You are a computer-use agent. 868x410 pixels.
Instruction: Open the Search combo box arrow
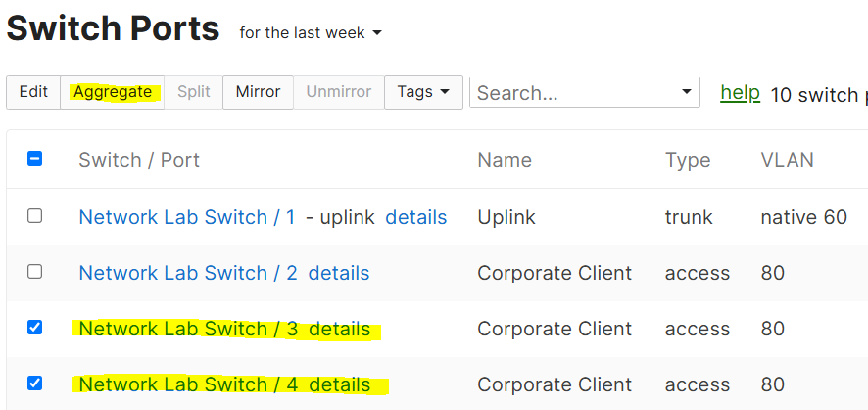pos(687,92)
